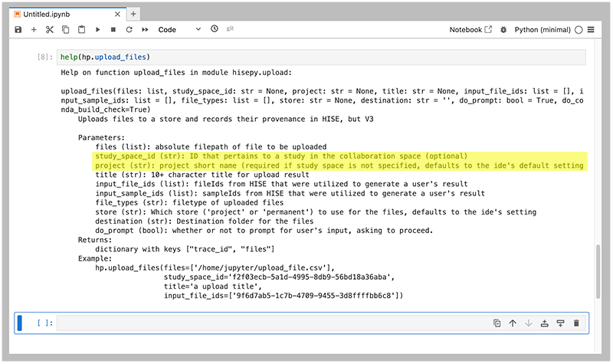The width and height of the screenshot is (613, 364).
Task: Paste cell from the clipboard icon
Action: click(81, 30)
